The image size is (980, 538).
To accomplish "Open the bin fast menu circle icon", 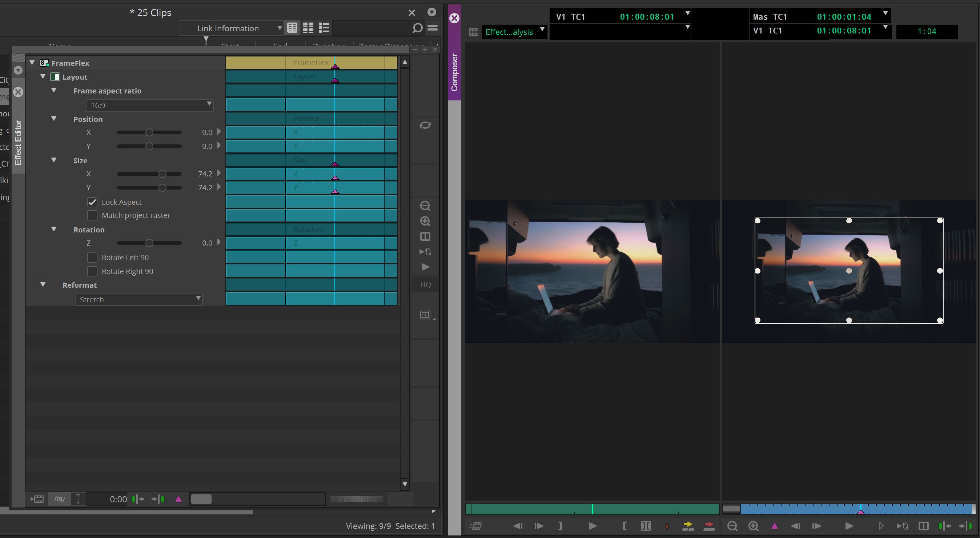I will pyautogui.click(x=432, y=12).
